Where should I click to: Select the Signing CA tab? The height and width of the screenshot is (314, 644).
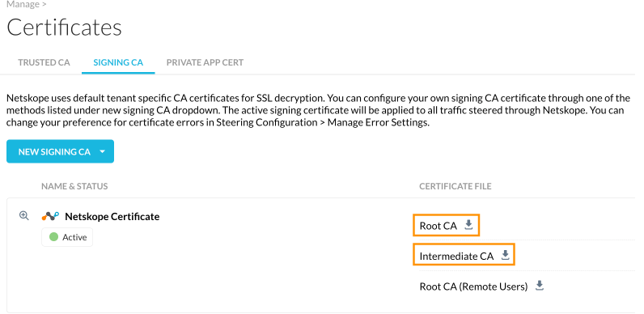click(x=118, y=62)
